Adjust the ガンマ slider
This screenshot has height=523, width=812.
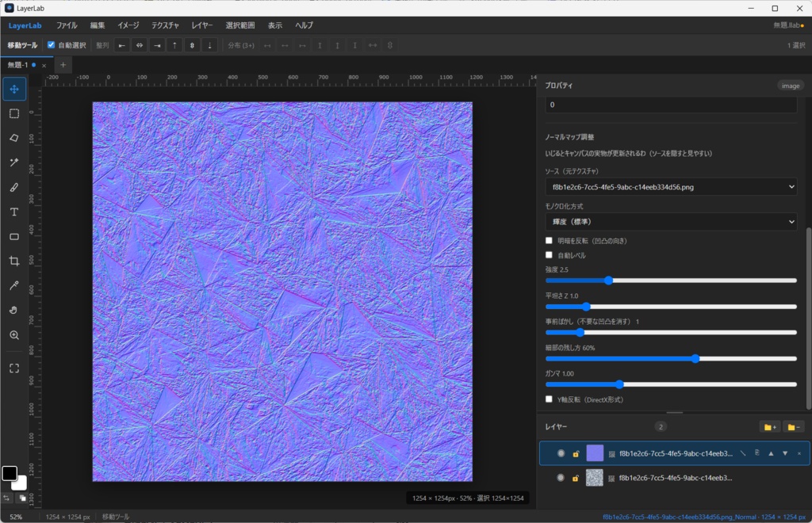pyautogui.click(x=671, y=384)
